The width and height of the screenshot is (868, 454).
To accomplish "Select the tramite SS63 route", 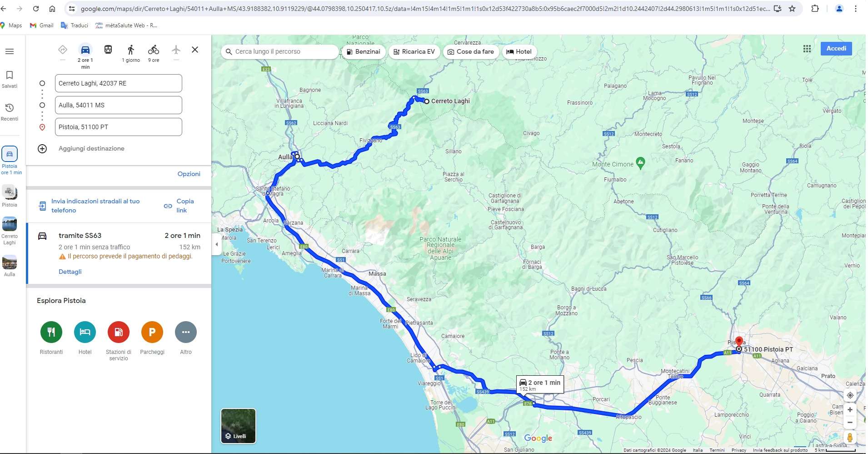I will click(x=119, y=253).
